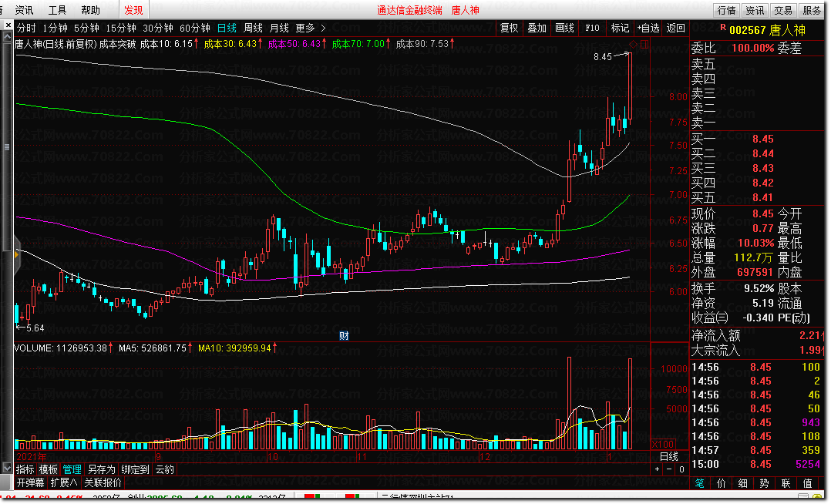Select the 1分钟 period
Image resolution: width=831 pixels, height=504 pixels.
pos(56,28)
